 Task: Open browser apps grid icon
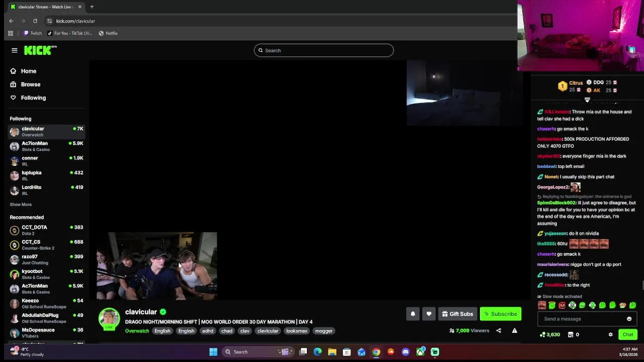point(11,33)
